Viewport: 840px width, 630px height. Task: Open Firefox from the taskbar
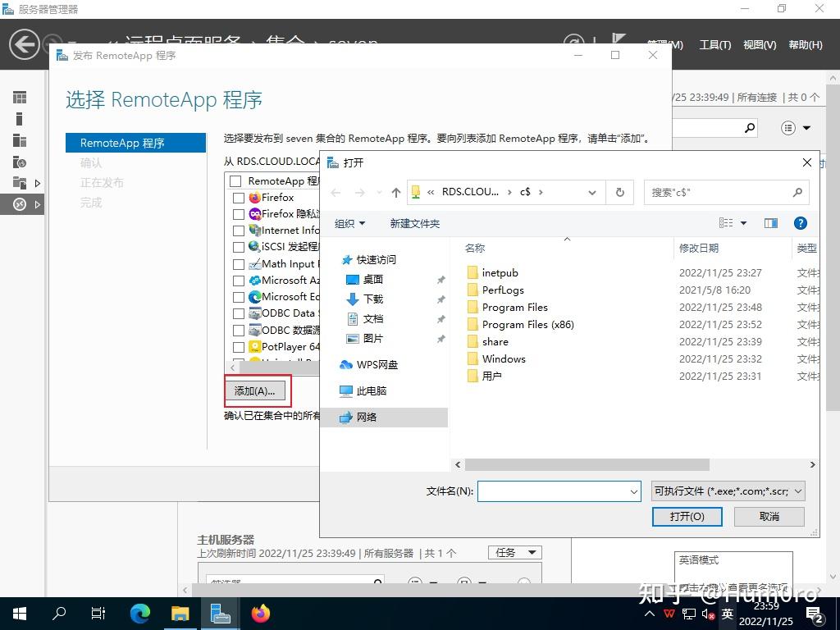[261, 613]
